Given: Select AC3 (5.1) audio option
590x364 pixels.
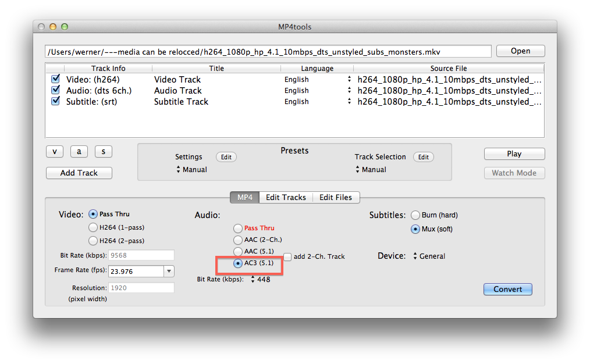Looking at the screenshot, I should coord(238,263).
